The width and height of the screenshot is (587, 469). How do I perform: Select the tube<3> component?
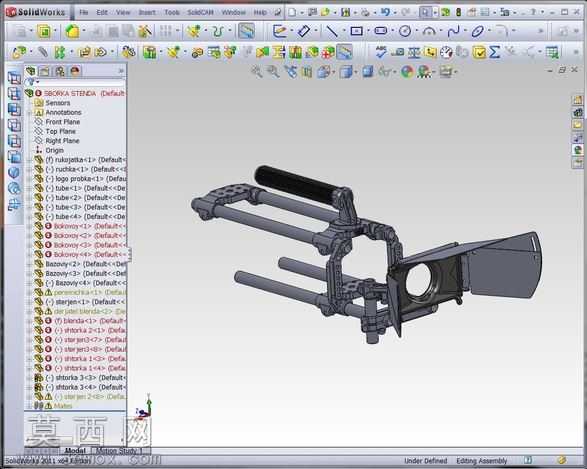pos(80,207)
